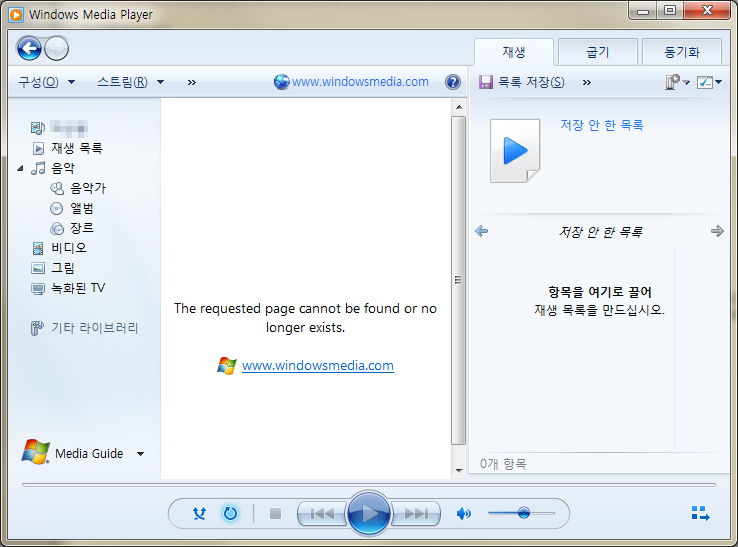Select 녹화된 TV in the tree
This screenshot has height=547, width=738.
click(x=78, y=288)
